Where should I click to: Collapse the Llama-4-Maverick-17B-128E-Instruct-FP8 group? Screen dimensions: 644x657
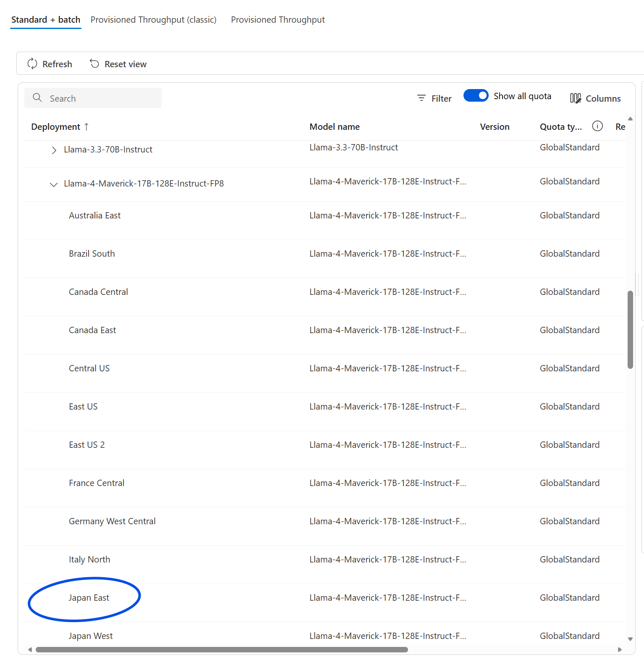pos(54,184)
